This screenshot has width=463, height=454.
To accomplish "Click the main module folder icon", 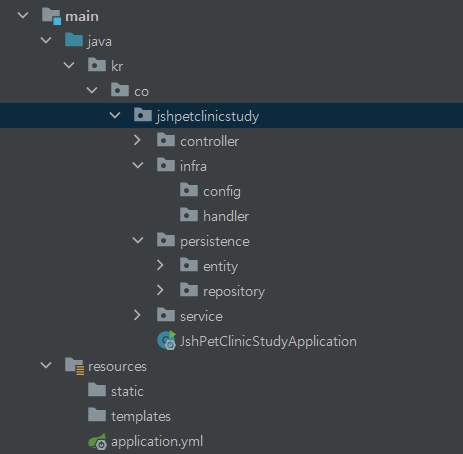I will (51, 16).
